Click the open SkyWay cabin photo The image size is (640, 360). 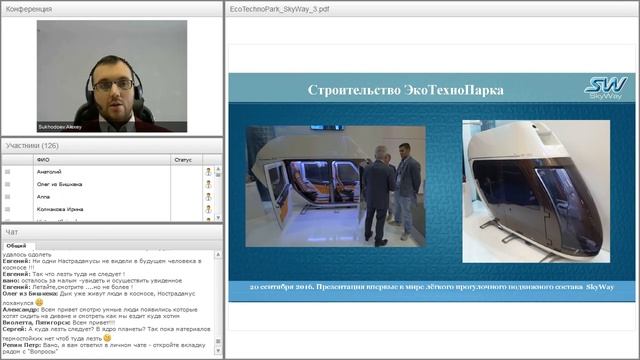pos(336,186)
